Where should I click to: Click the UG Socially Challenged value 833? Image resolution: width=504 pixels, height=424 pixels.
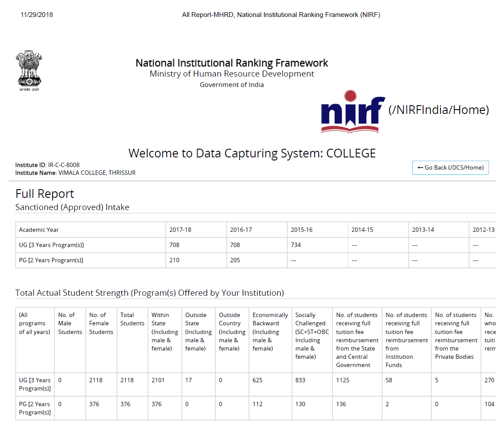pyautogui.click(x=300, y=380)
